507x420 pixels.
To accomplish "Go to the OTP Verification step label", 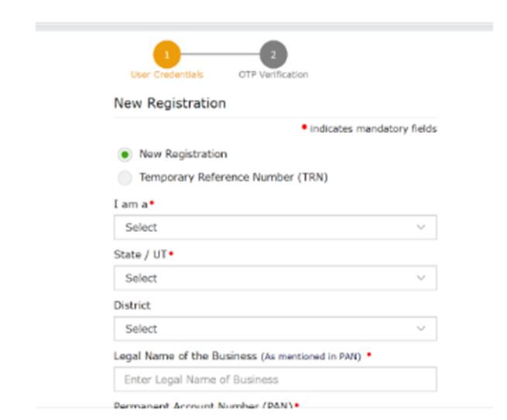I will click(273, 74).
